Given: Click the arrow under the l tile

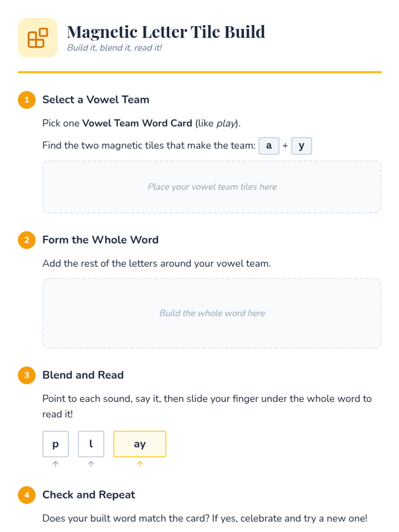Looking at the screenshot, I should [x=91, y=464].
